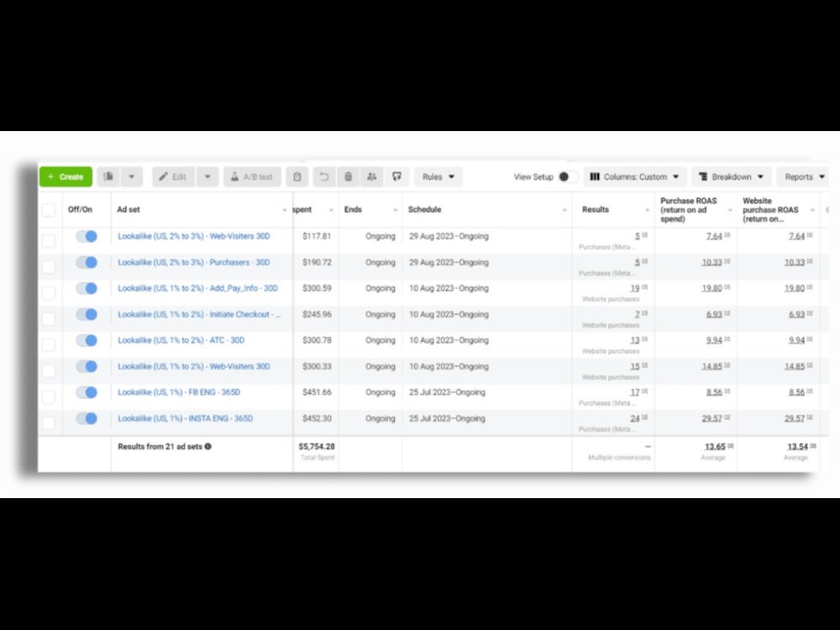840x630 pixels.
Task: Click the $5,754.28 total spent value
Action: pyautogui.click(x=317, y=446)
